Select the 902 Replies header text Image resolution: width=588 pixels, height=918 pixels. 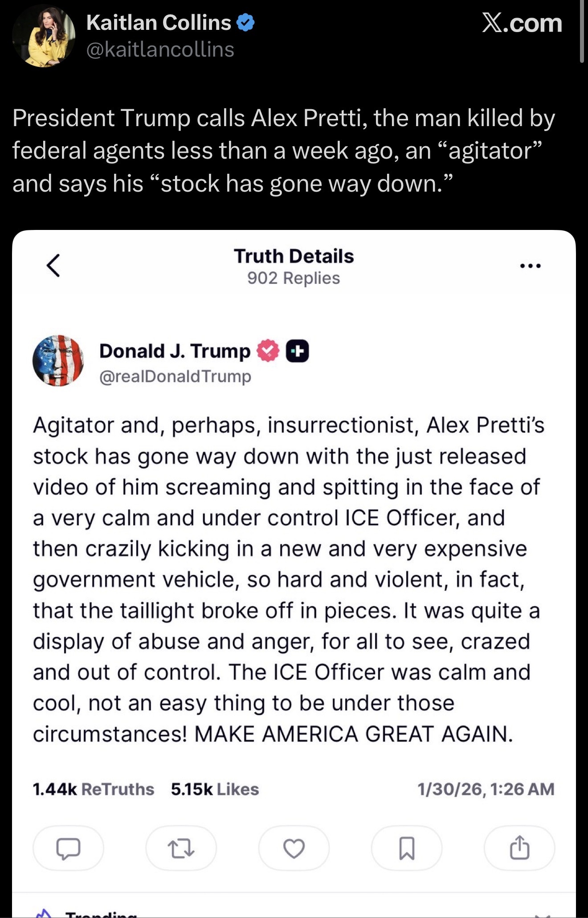coord(294,278)
